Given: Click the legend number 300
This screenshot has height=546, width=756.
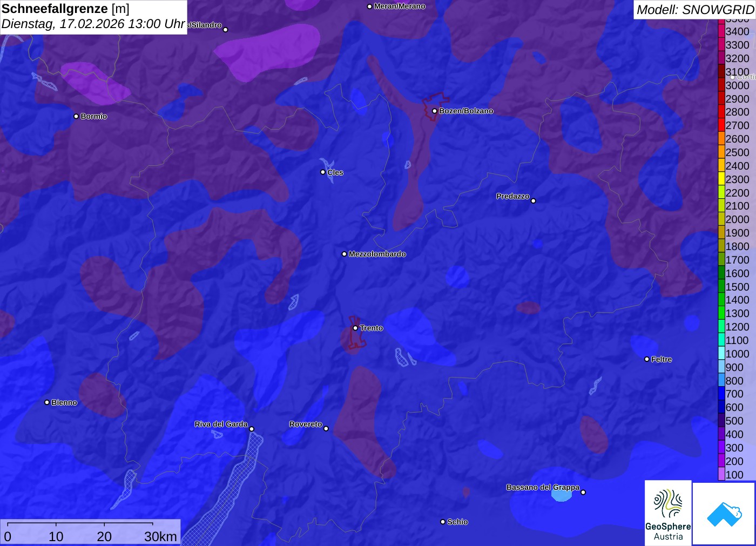Looking at the screenshot, I should point(734,448).
